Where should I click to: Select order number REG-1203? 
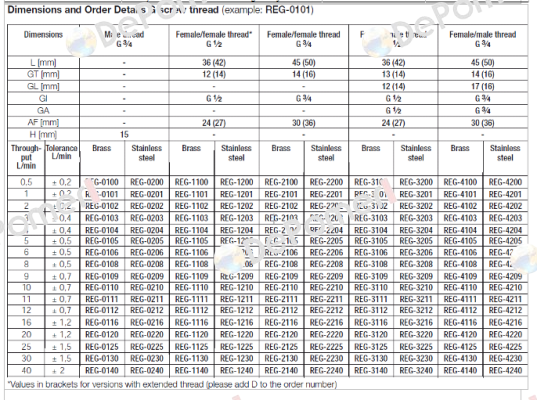[237, 218]
